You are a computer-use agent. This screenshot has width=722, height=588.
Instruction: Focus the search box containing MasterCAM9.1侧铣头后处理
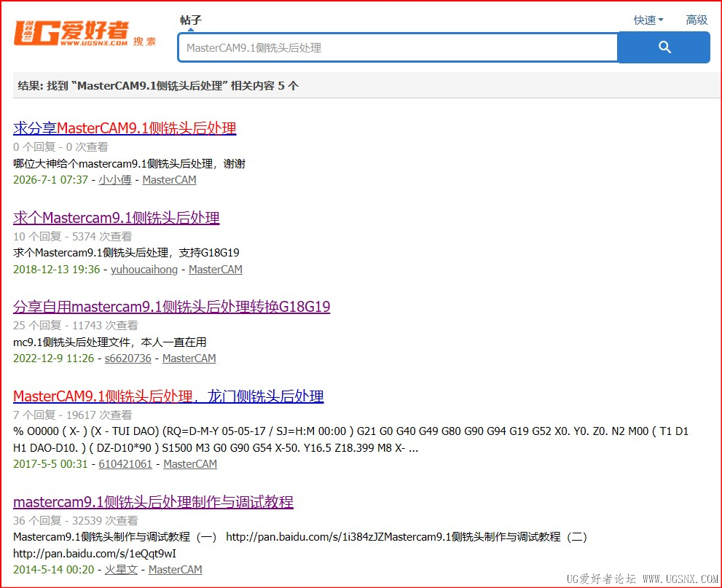tap(398, 47)
